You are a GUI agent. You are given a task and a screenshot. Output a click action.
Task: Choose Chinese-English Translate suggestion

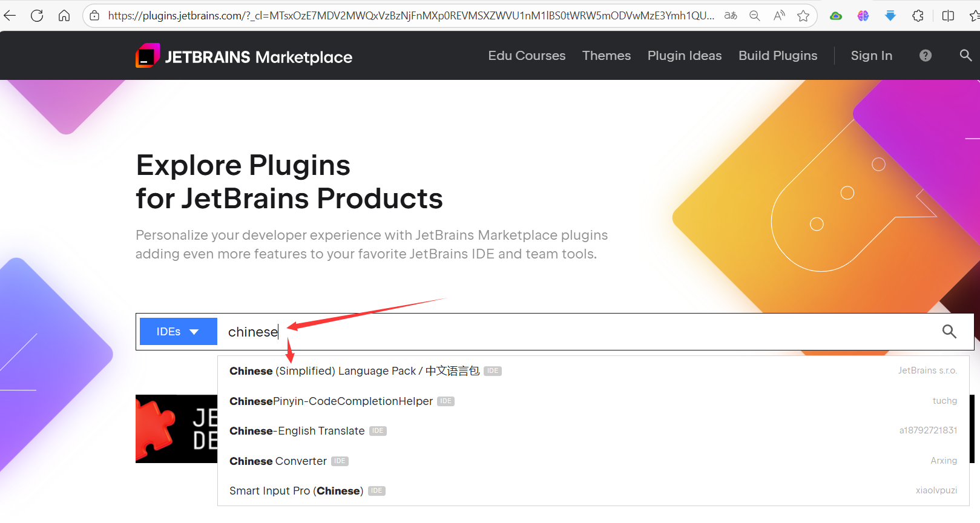point(593,431)
